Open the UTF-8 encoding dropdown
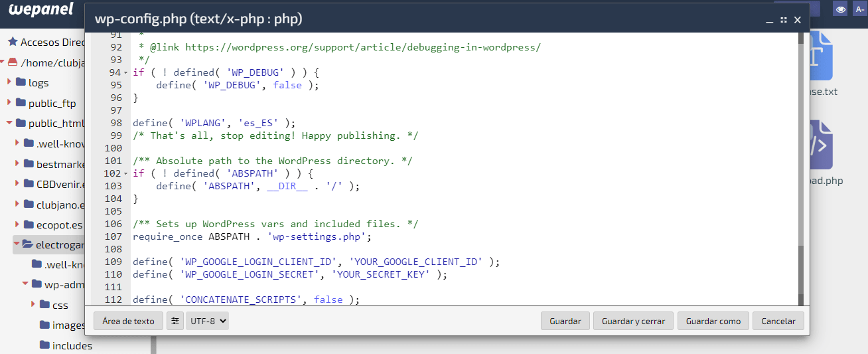The width and height of the screenshot is (868, 354). point(208,321)
